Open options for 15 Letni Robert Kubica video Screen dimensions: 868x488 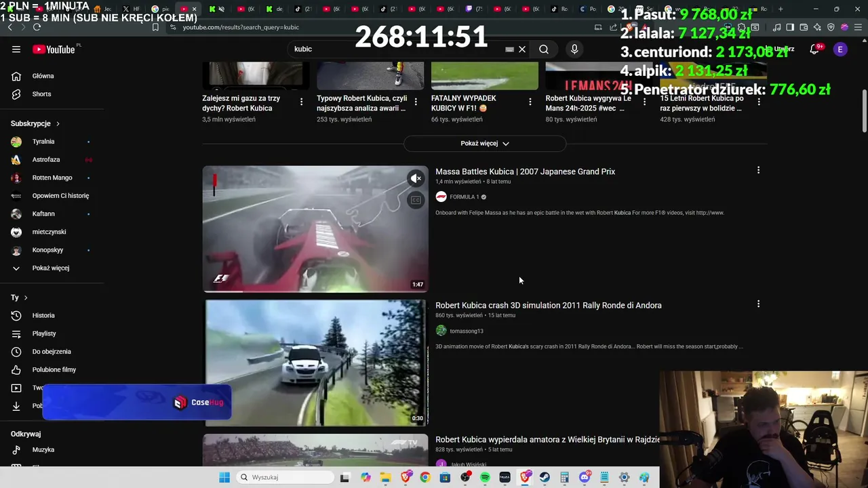point(759,102)
